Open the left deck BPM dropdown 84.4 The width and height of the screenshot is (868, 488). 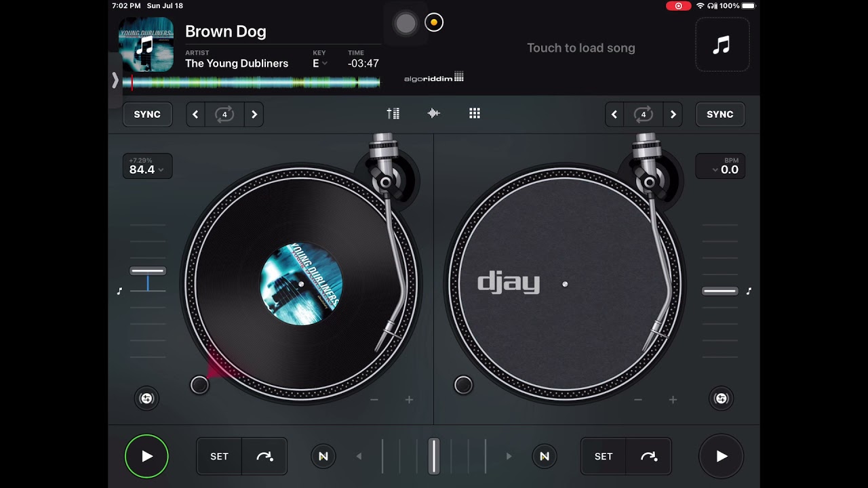[x=147, y=166]
